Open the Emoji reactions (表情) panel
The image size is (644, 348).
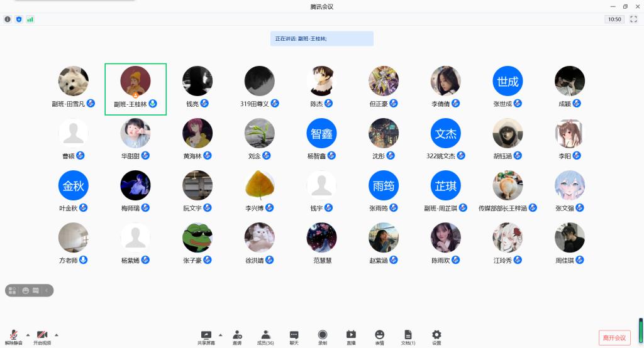pyautogui.click(x=379, y=337)
